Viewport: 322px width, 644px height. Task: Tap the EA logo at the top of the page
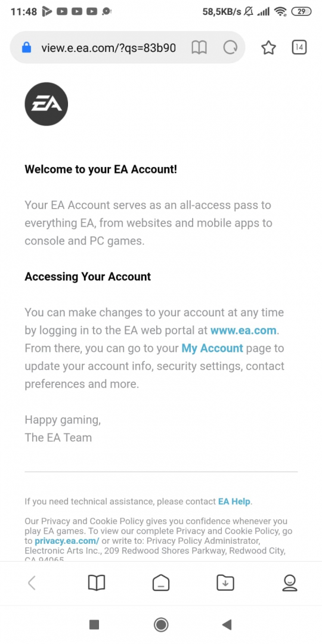click(47, 104)
